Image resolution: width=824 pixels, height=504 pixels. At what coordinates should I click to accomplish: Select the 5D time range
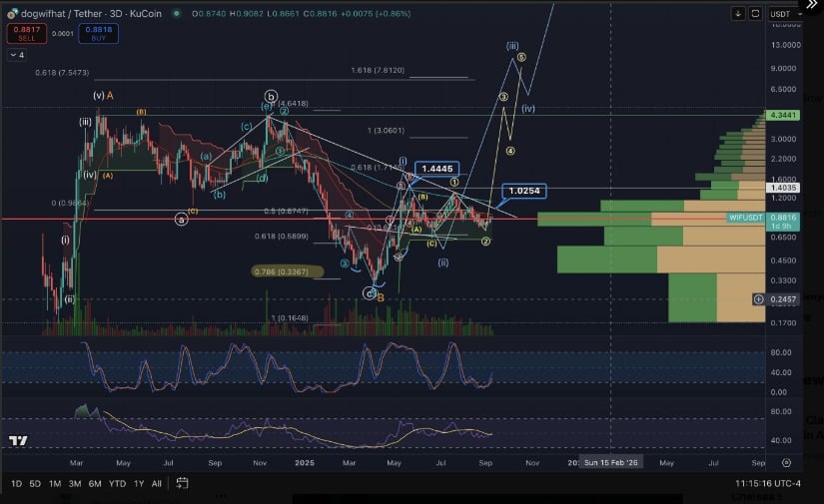tap(35, 483)
